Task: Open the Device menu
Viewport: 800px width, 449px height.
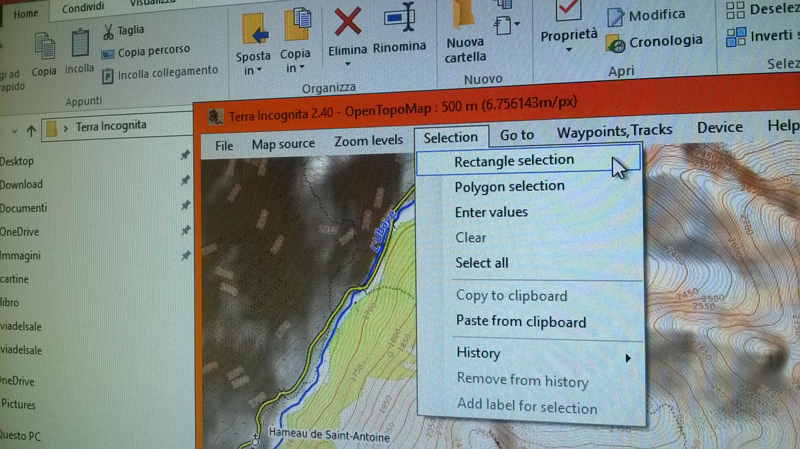Action: tap(719, 128)
